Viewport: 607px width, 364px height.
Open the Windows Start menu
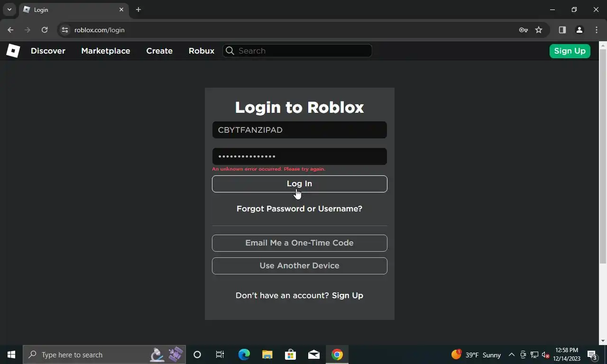pos(11,355)
